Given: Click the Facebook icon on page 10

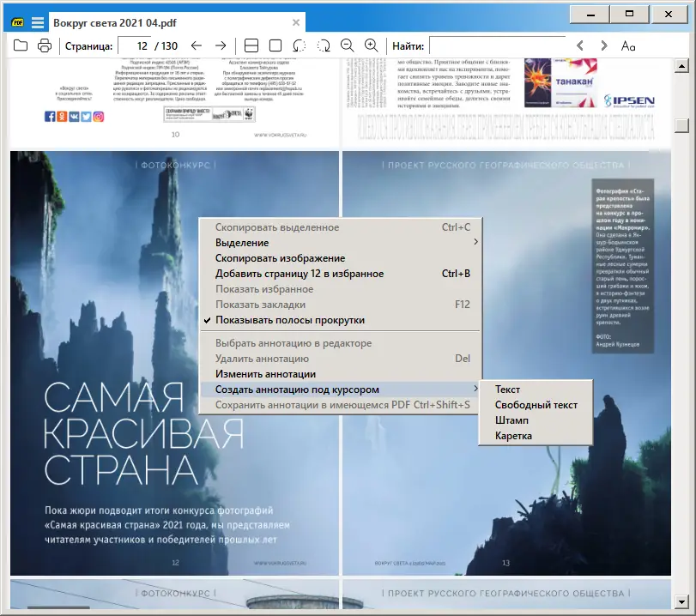Looking at the screenshot, I should 50,117.
